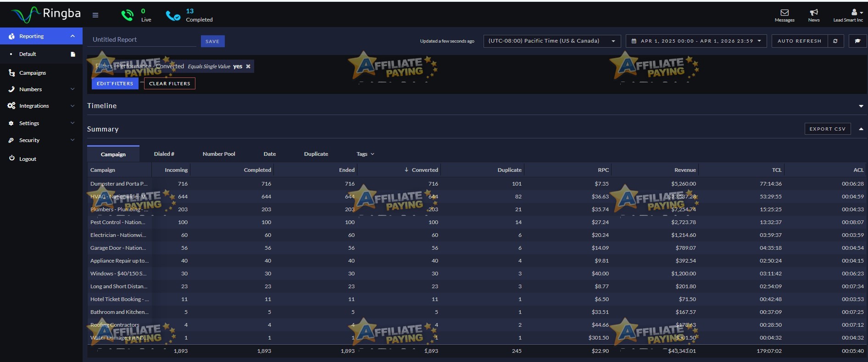Viewport: 868px width, 362px height.
Task: Expand the Settings sidebar section
Action: click(72, 123)
